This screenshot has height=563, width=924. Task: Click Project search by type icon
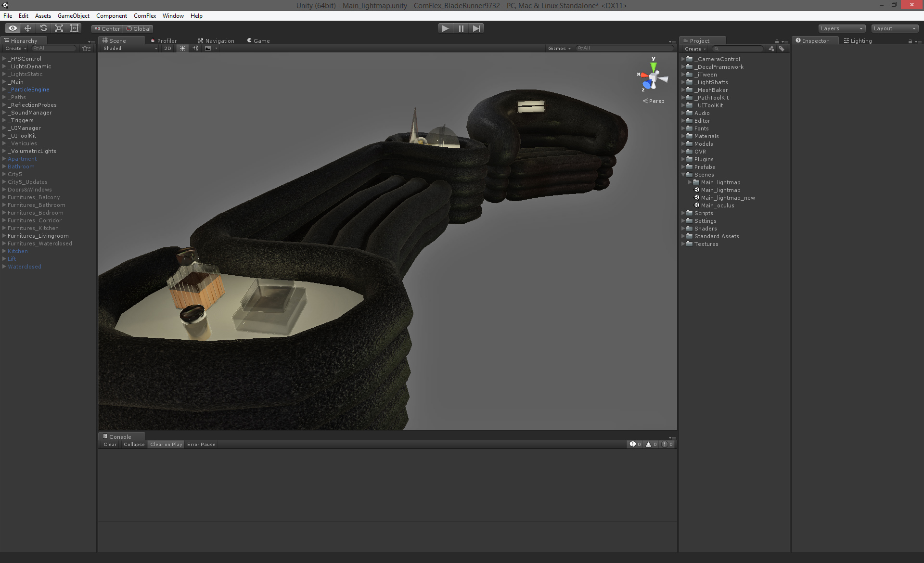[x=771, y=49]
